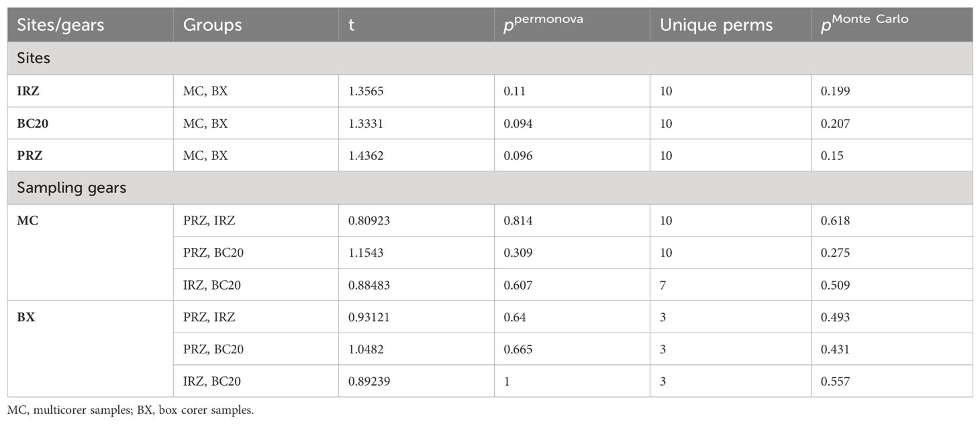Select the bold MC gear label
Image resolution: width=980 pixels, height=424 pixels.
coord(28,220)
